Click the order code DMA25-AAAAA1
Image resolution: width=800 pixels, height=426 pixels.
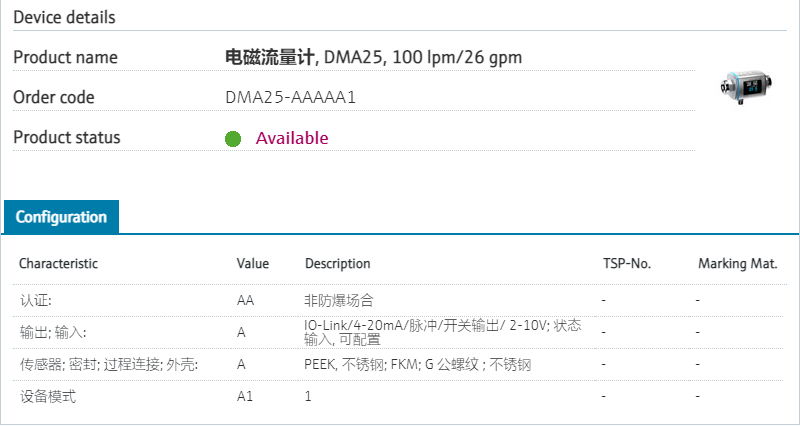click(x=291, y=98)
